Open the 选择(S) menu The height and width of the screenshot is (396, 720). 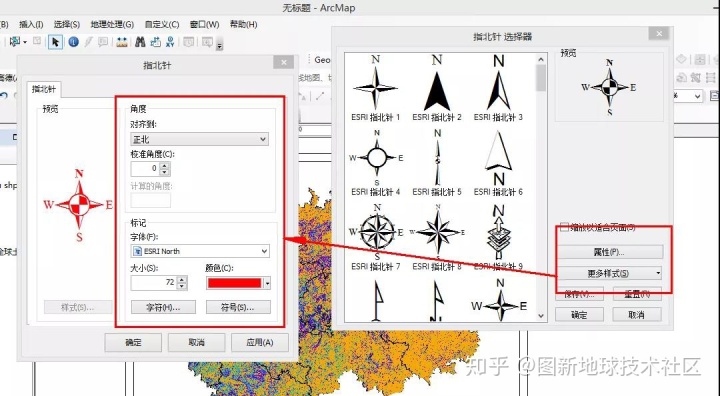(x=67, y=24)
